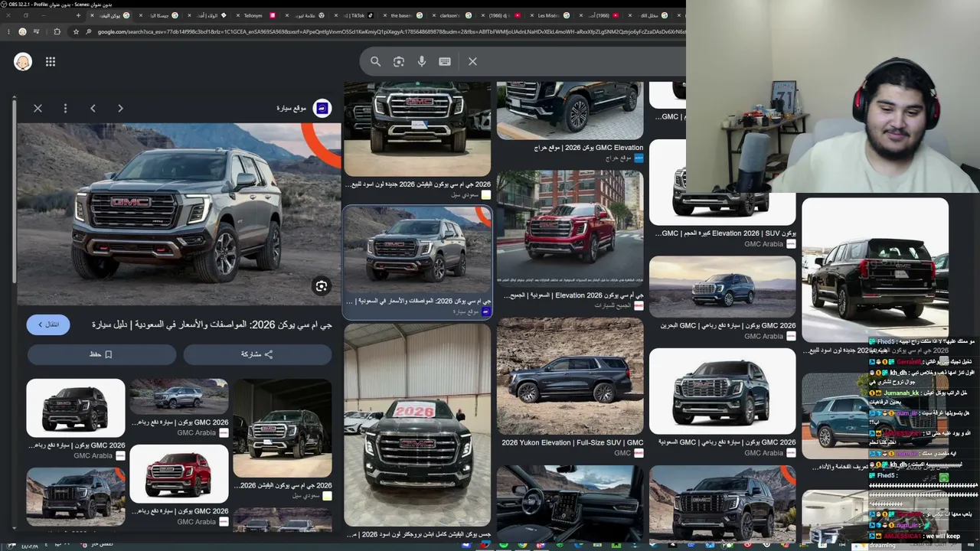The height and width of the screenshot is (551, 980).
Task: Click the انتقال visit button
Action: 48,324
